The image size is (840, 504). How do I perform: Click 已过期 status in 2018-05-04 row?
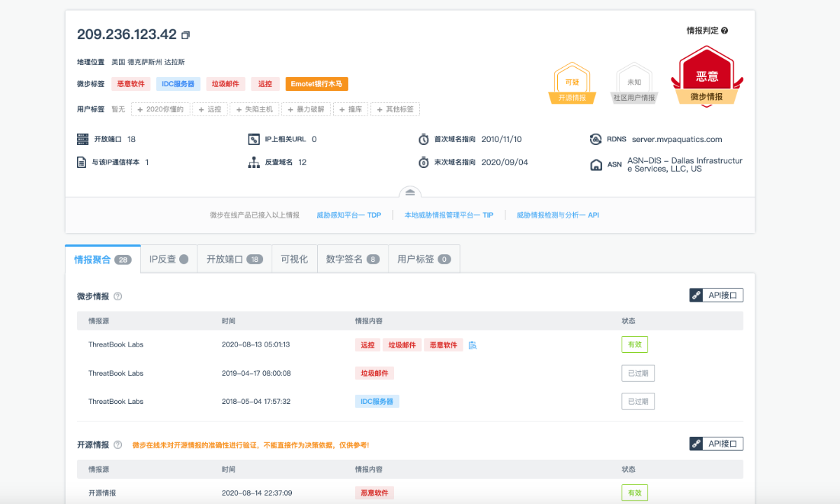[x=638, y=401]
